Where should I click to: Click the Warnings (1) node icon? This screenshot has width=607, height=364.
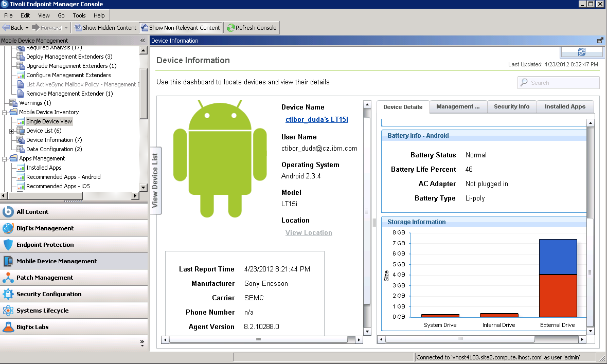click(13, 103)
